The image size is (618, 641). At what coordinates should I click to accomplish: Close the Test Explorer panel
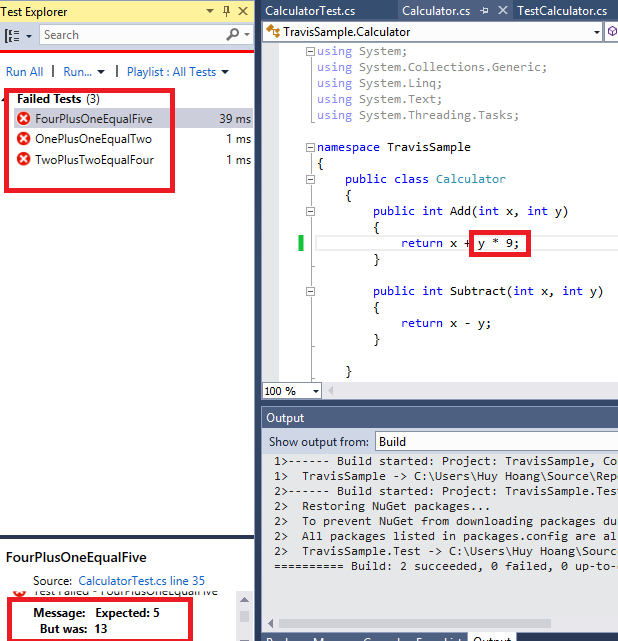coord(243,11)
